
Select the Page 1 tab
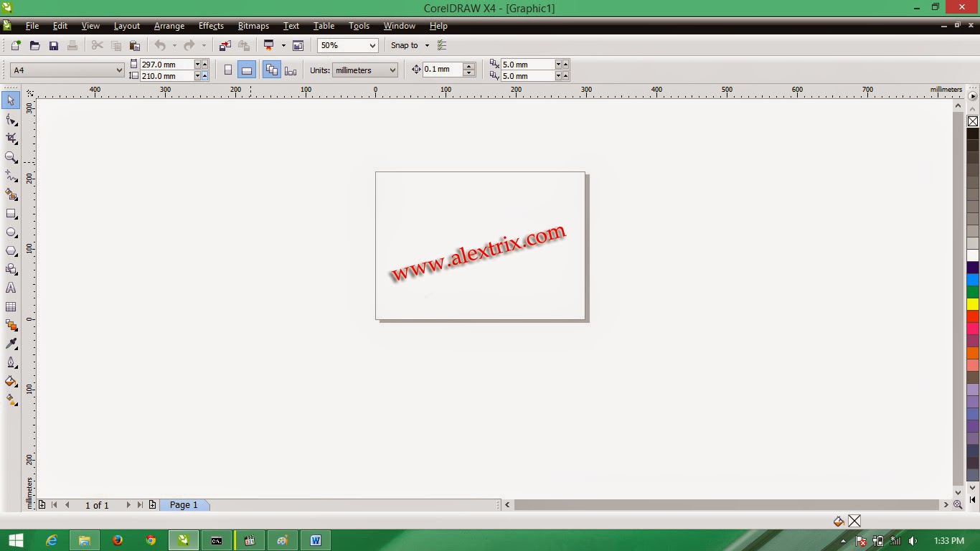184,504
